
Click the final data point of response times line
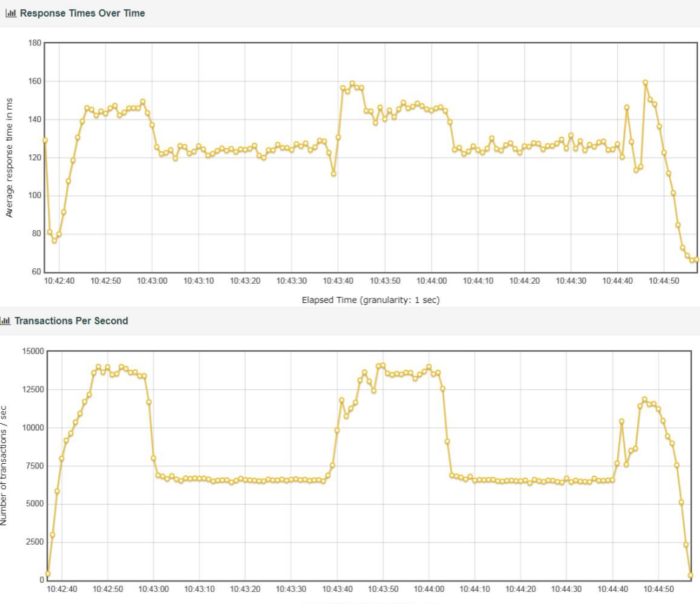pyautogui.click(x=697, y=260)
